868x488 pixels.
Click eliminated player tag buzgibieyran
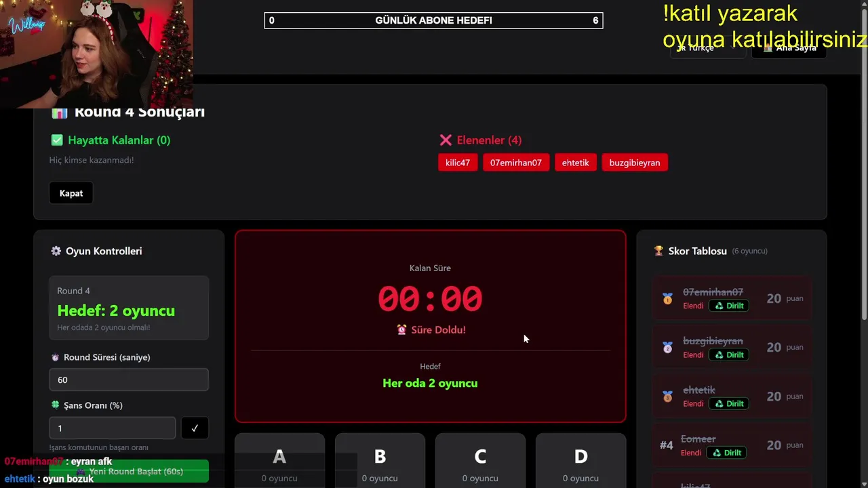635,163
